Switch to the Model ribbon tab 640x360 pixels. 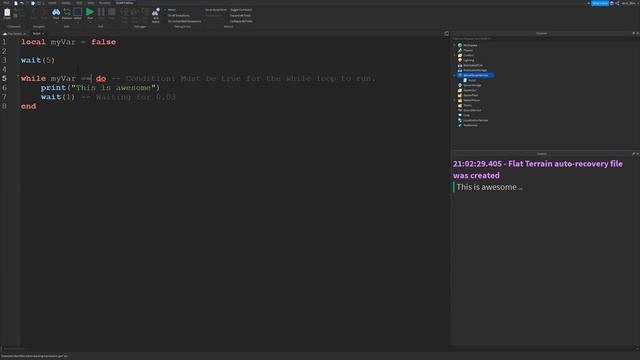click(x=66, y=3)
